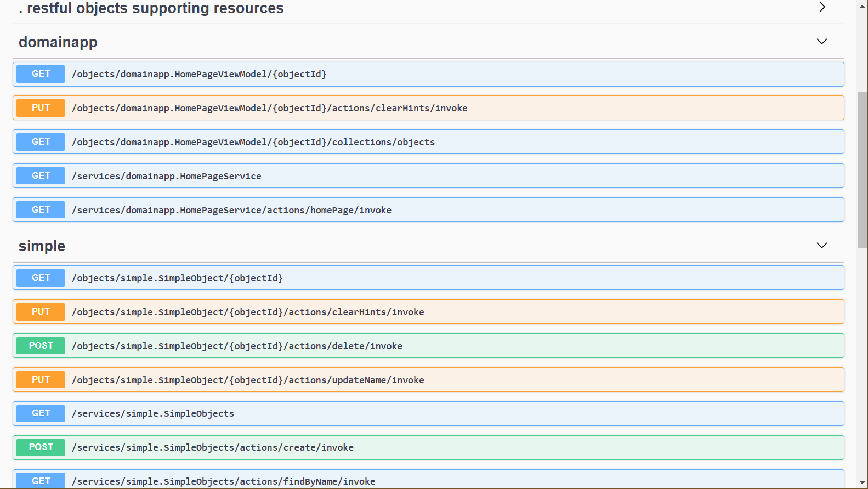868x489 pixels.
Task: Collapse the simple section chevron
Action: tap(821, 246)
